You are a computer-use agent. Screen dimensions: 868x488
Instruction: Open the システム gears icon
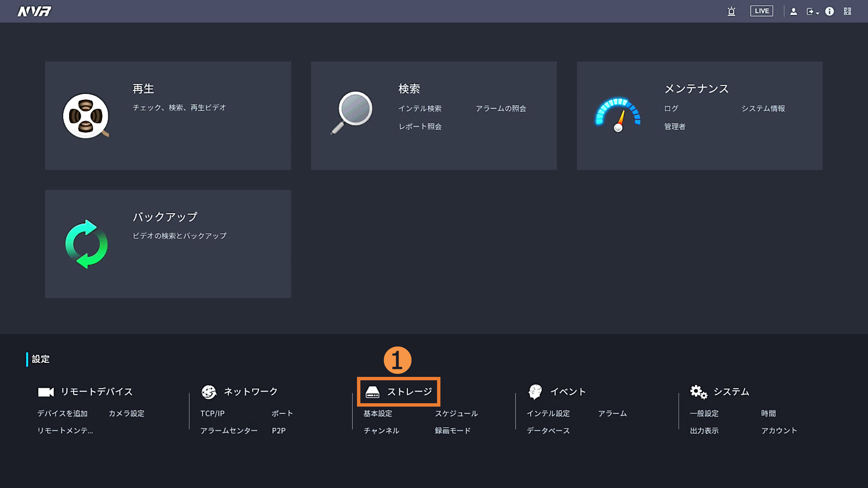coord(698,392)
